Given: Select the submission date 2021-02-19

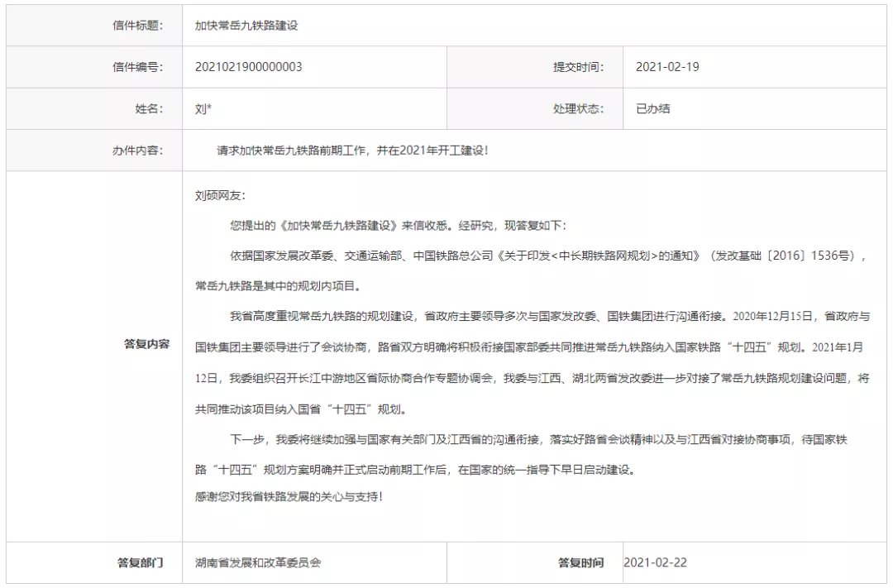Looking at the screenshot, I should [x=666, y=67].
